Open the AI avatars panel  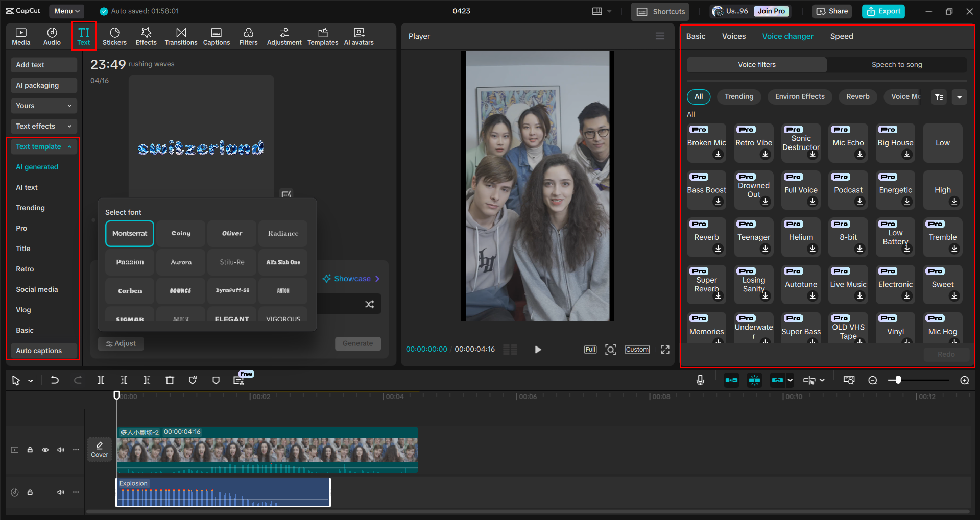coord(358,36)
